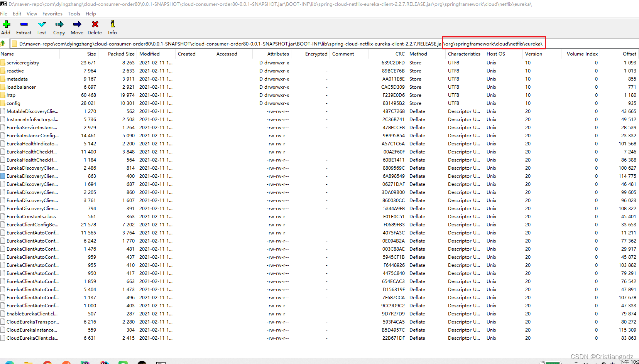Click the 7-Zip app icon in the title bar
Image resolution: width=639 pixels, height=364 pixels.
tap(3, 4)
